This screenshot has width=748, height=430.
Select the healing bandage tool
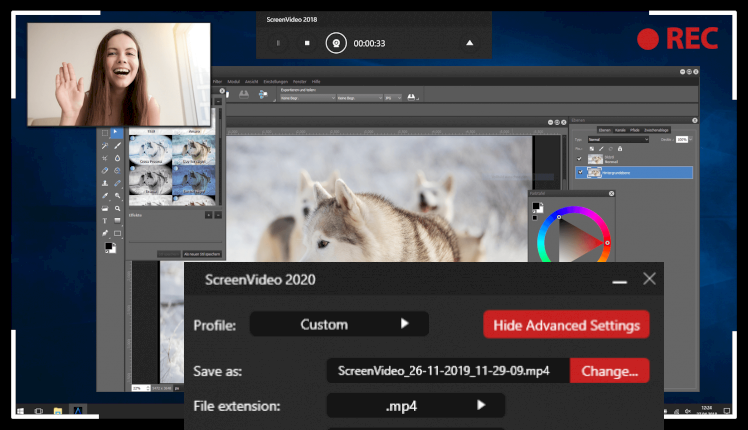[117, 183]
